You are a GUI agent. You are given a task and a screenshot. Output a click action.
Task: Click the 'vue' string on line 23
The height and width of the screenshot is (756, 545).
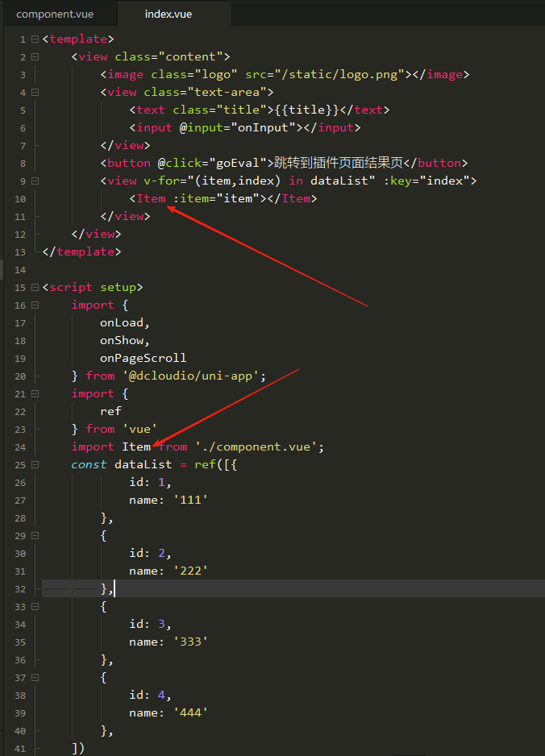pyautogui.click(x=139, y=429)
